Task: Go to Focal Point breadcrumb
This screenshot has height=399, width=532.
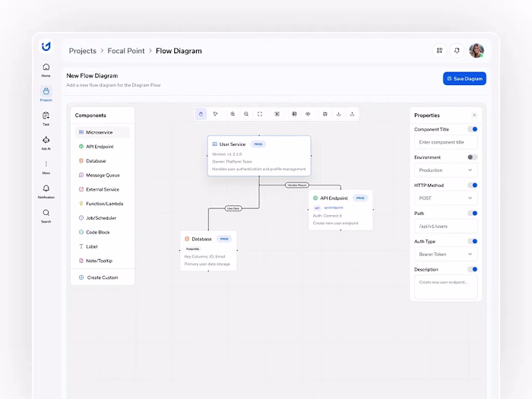Action: coord(126,51)
